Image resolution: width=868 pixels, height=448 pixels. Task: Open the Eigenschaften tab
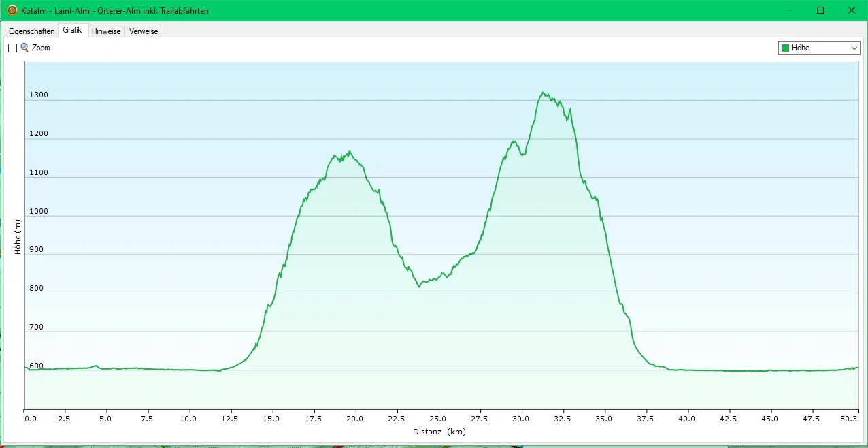click(x=31, y=31)
